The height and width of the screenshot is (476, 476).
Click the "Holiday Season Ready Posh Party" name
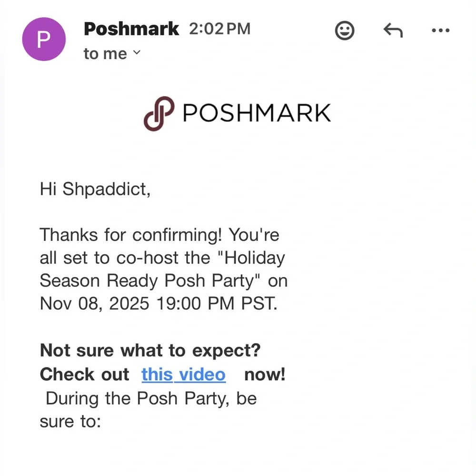tap(162, 269)
